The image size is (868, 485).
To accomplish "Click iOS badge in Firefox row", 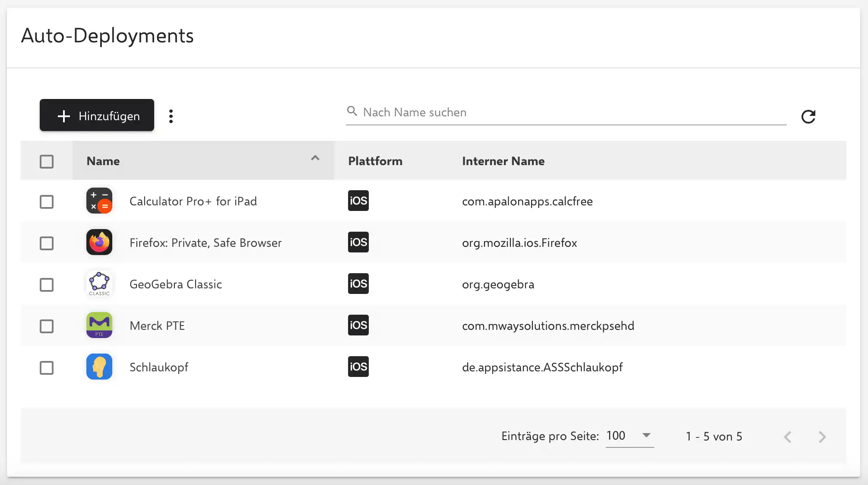I will pyautogui.click(x=358, y=242).
